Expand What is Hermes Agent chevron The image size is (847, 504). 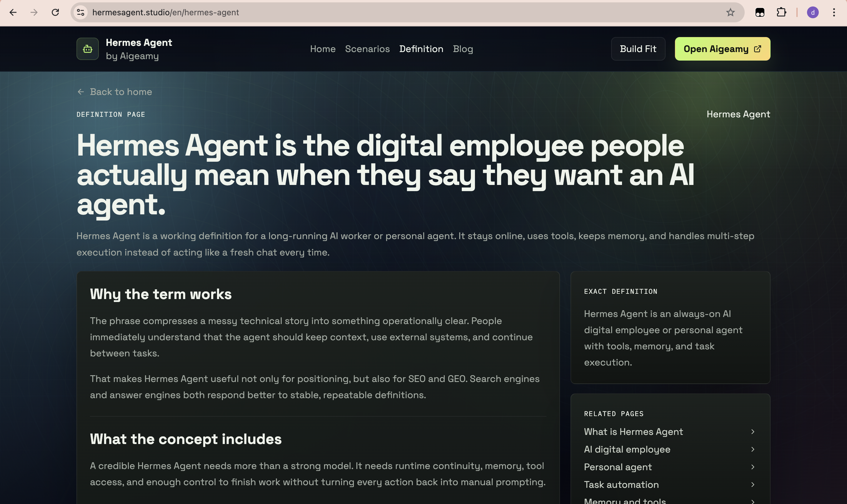tap(753, 432)
